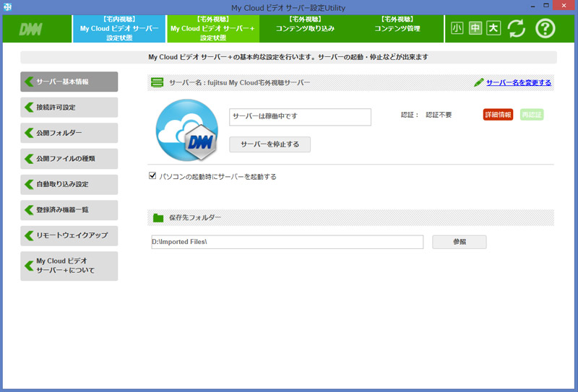Toggle パソコンの起動時にサーバーを起動する checkbox
This screenshot has height=392, width=578.
[x=152, y=175]
